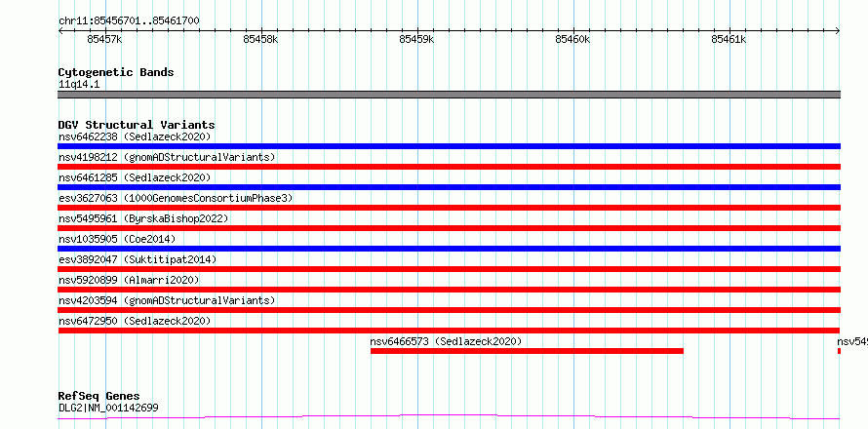Open the nsv5495961 (ByrskaBishop2022) variant label
The width and height of the screenshot is (868, 429).
(143, 218)
